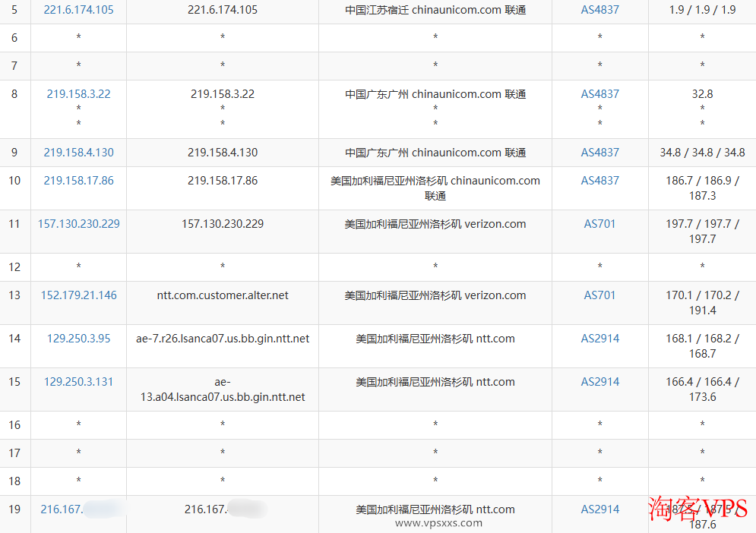Open AS701 link in hop 13 row
Image resolution: width=756 pixels, height=533 pixels.
tap(599, 295)
